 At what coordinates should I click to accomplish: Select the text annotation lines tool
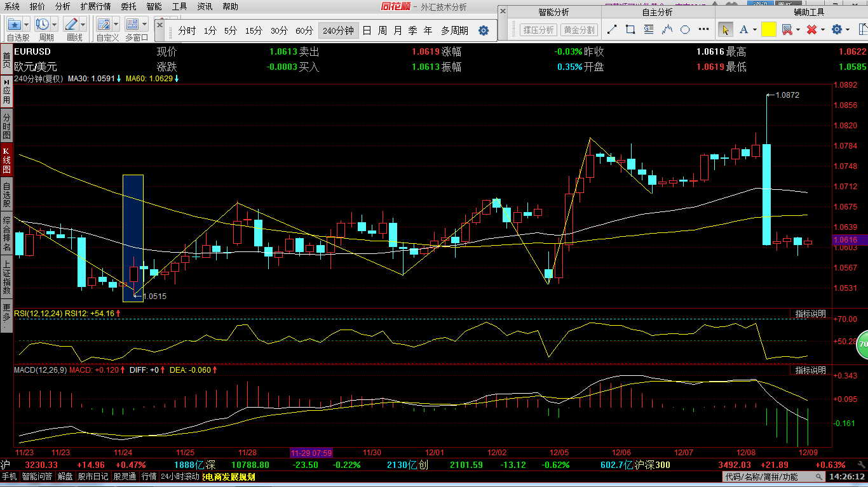coord(649,30)
